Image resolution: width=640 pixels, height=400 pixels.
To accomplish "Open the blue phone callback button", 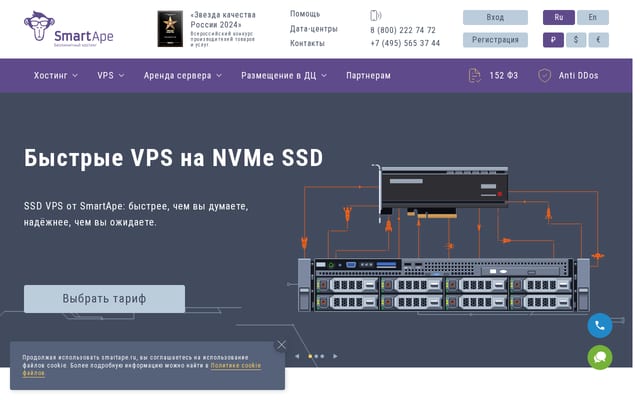I will tap(600, 325).
